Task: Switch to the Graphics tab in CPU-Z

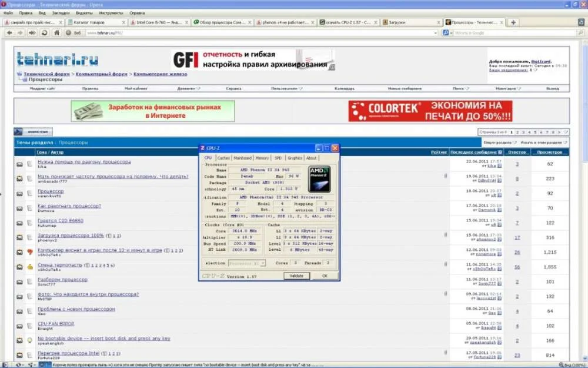Action: (x=295, y=158)
